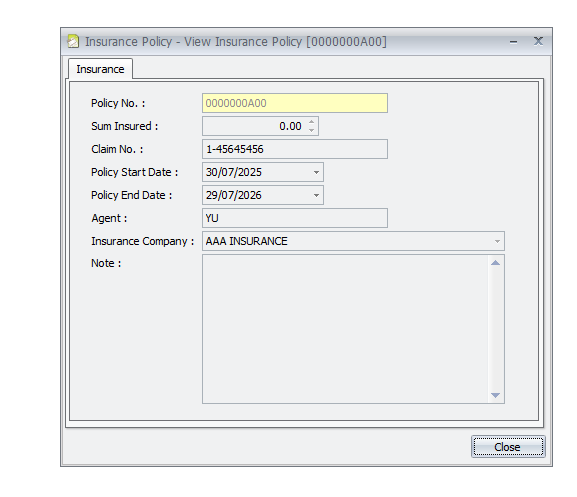Click the Policy End Date text 29/07/2026
Screen dimensions: 577x497
coord(234,195)
